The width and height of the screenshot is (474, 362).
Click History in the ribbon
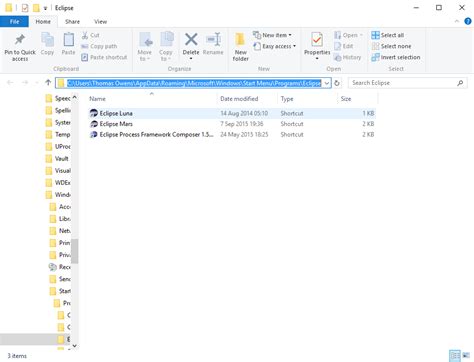(348, 57)
